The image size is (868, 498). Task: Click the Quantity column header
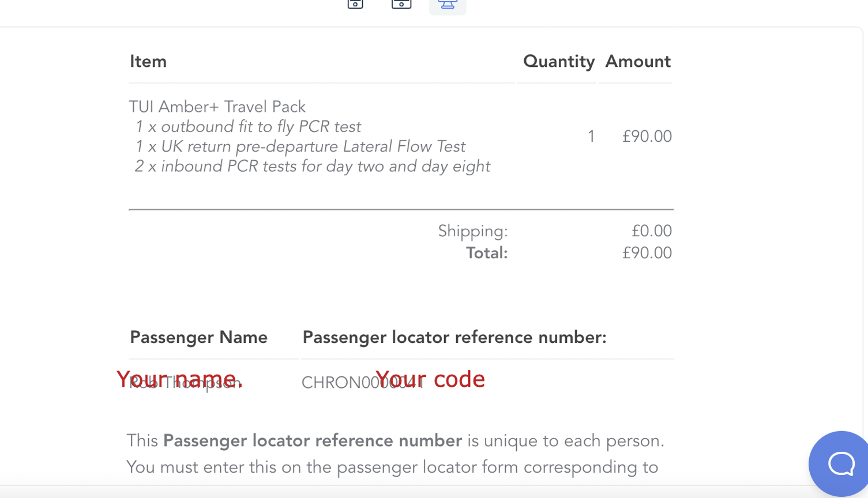[558, 61]
